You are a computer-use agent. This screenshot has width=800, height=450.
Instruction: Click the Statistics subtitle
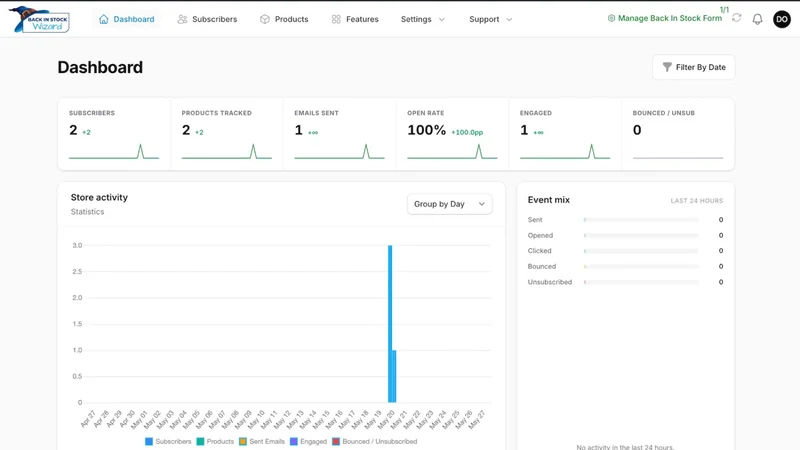pos(87,212)
